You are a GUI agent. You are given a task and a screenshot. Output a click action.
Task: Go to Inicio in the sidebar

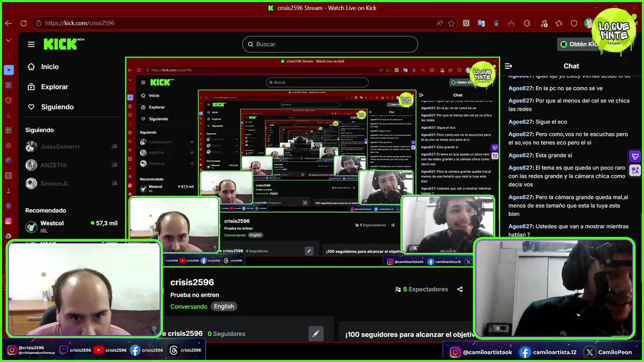coord(43,66)
